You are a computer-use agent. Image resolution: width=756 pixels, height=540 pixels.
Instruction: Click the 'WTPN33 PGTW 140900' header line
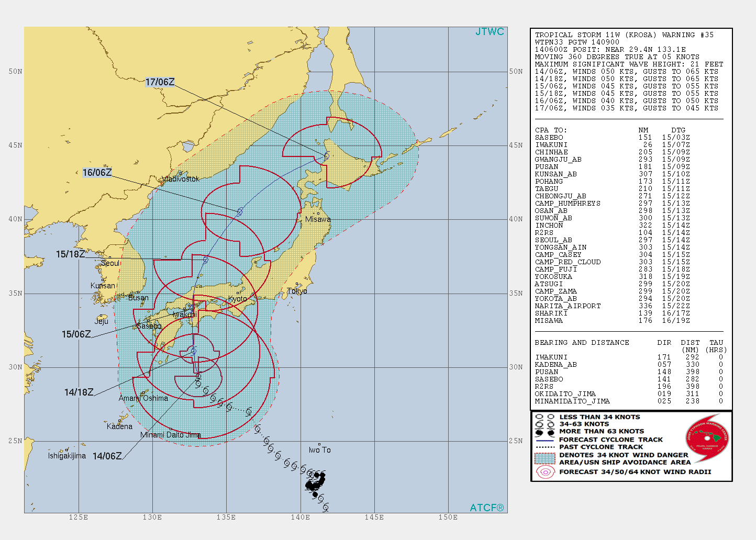click(577, 42)
